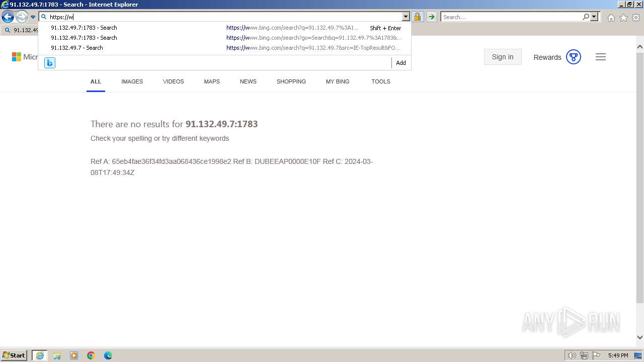Click the magnifier icon in the search box
The height and width of the screenshot is (362, 644).
[586, 17]
